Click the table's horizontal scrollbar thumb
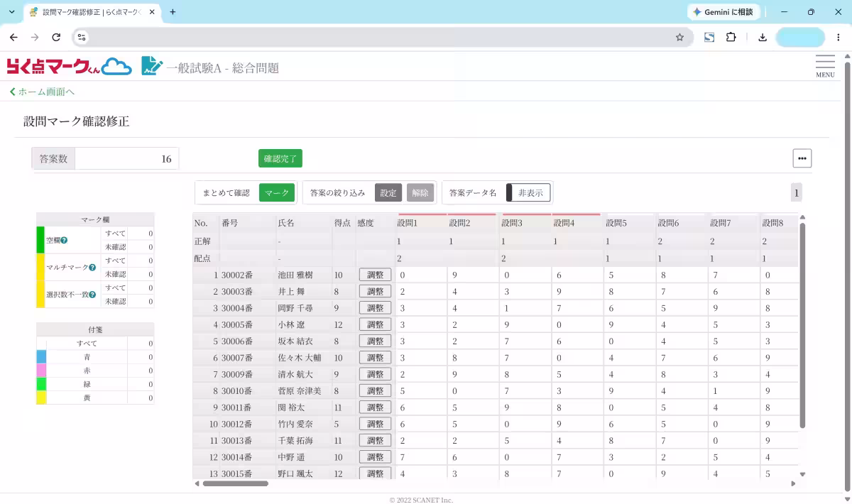Screen dimensions: 852x504 pos(236,483)
